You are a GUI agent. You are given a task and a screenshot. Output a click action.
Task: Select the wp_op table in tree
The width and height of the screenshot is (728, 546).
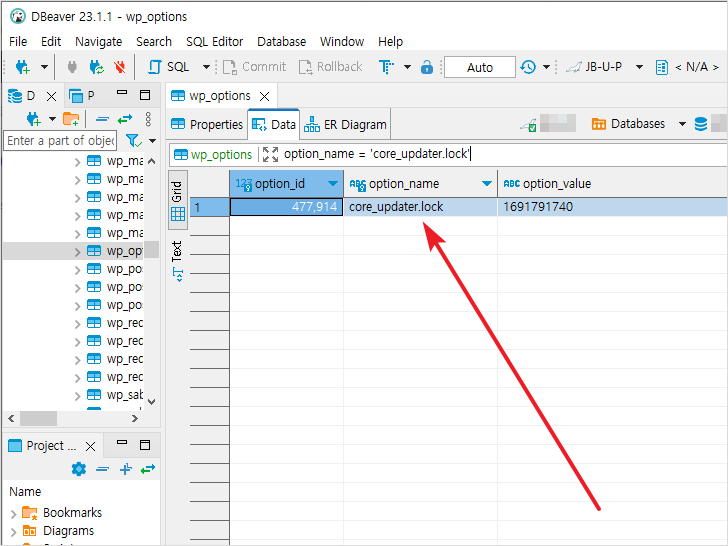pyautogui.click(x=124, y=251)
